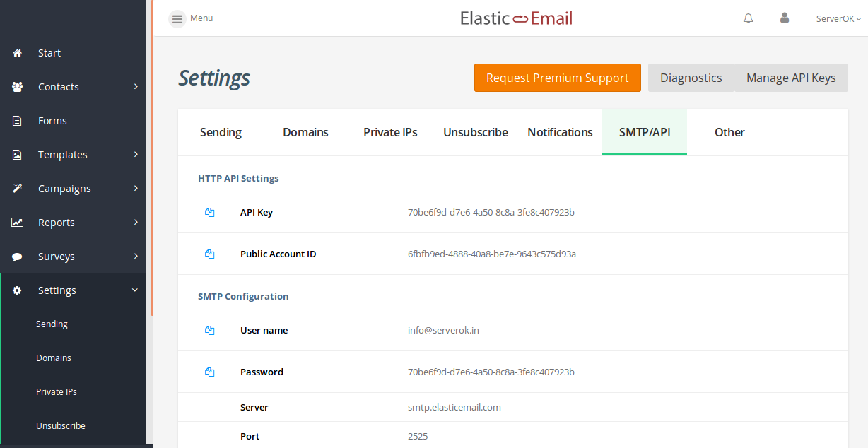This screenshot has width=868, height=448.
Task: Copy the SMTP User name
Action: tap(210, 330)
